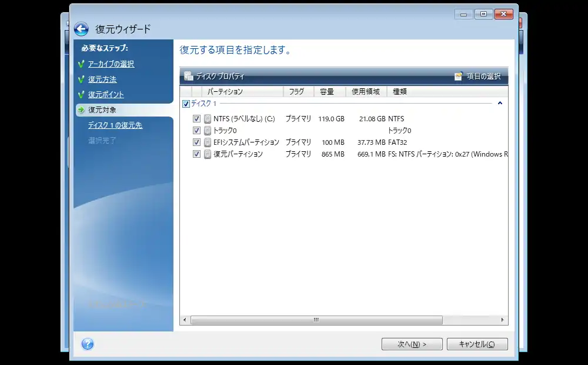
Task: Click the EFI system partition drive icon
Action: pos(208,142)
